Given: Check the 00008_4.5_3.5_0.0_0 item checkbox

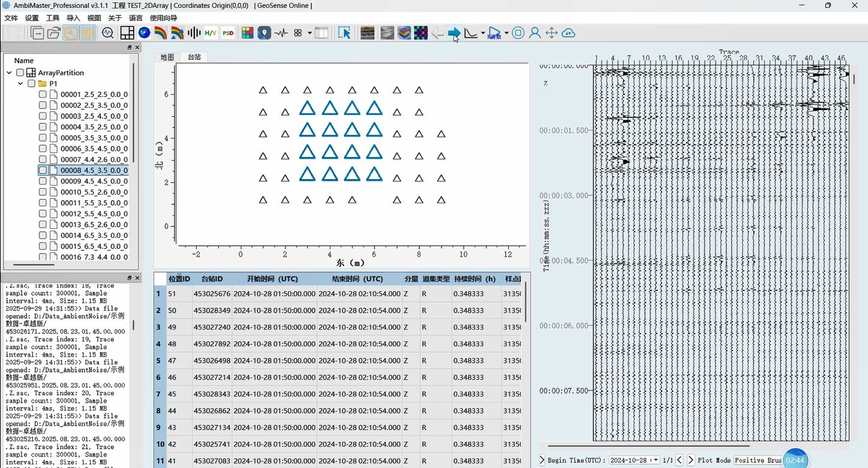Looking at the screenshot, I should tap(43, 170).
